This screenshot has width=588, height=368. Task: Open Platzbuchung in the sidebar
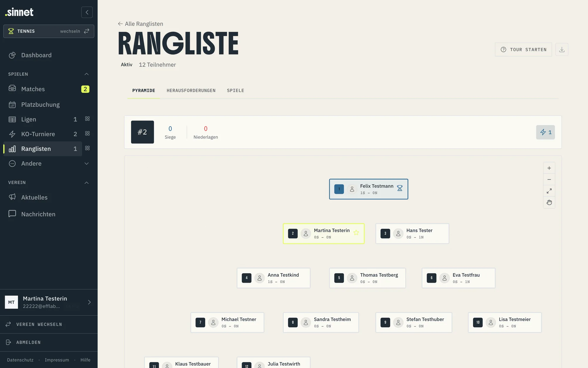pyautogui.click(x=41, y=105)
